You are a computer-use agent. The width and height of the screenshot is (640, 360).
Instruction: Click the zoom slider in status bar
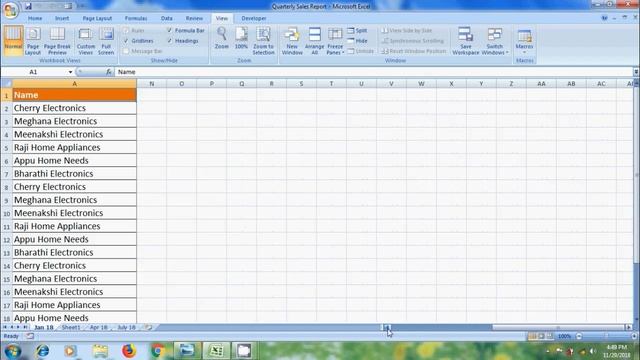click(x=607, y=336)
